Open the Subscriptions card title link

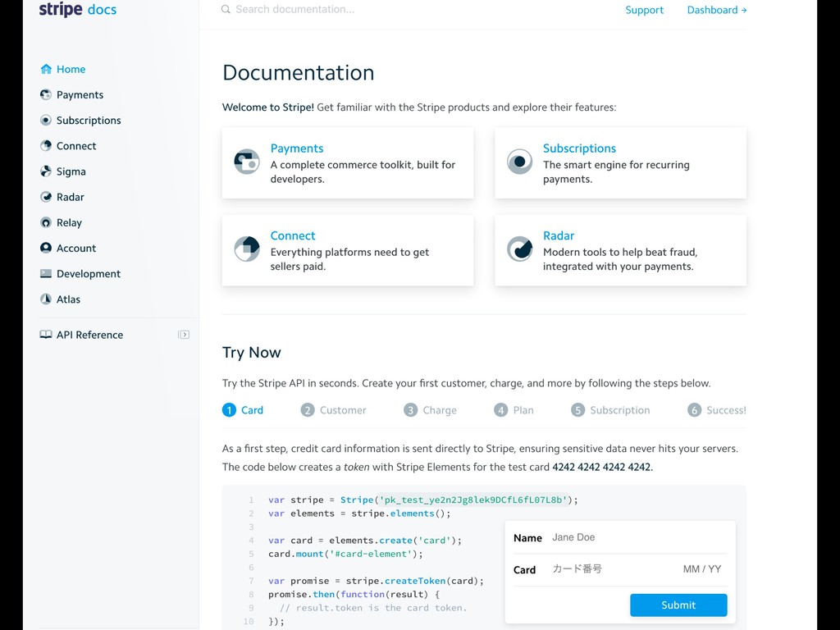click(579, 148)
